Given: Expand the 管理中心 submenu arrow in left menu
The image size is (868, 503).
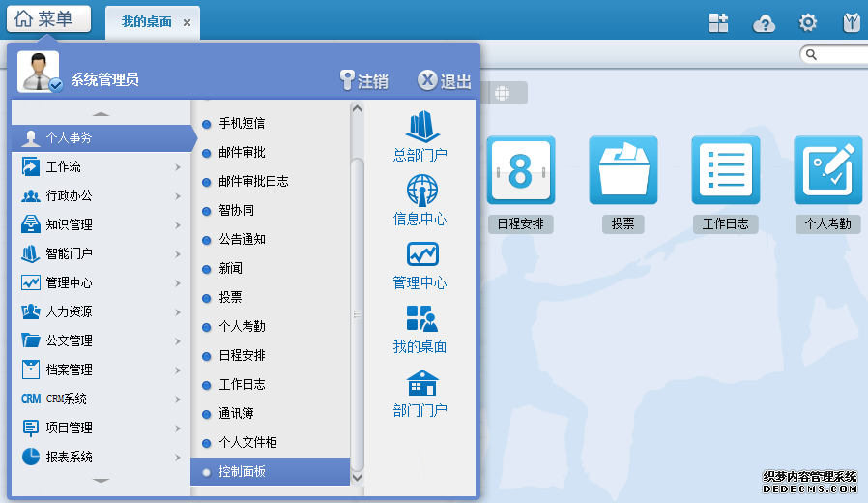Looking at the screenshot, I should pyautogui.click(x=178, y=283).
